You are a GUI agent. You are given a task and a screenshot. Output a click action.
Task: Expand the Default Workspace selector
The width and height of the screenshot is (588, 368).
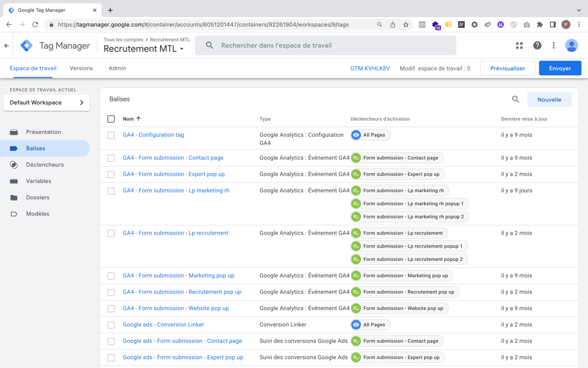pos(47,103)
